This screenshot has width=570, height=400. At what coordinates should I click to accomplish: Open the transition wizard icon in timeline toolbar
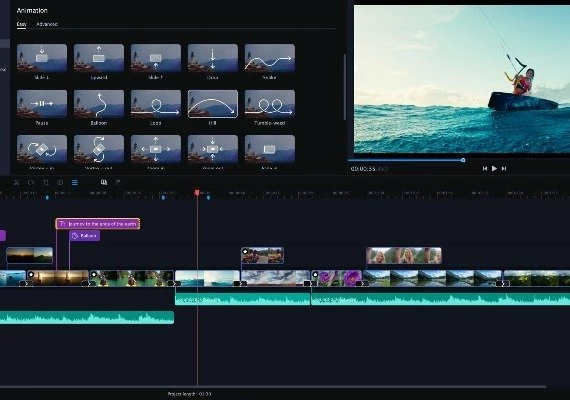point(104,182)
